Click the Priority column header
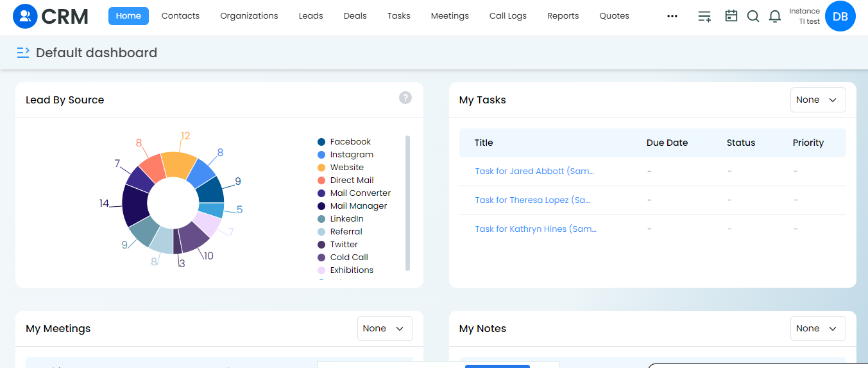The image size is (868, 368). (x=808, y=143)
